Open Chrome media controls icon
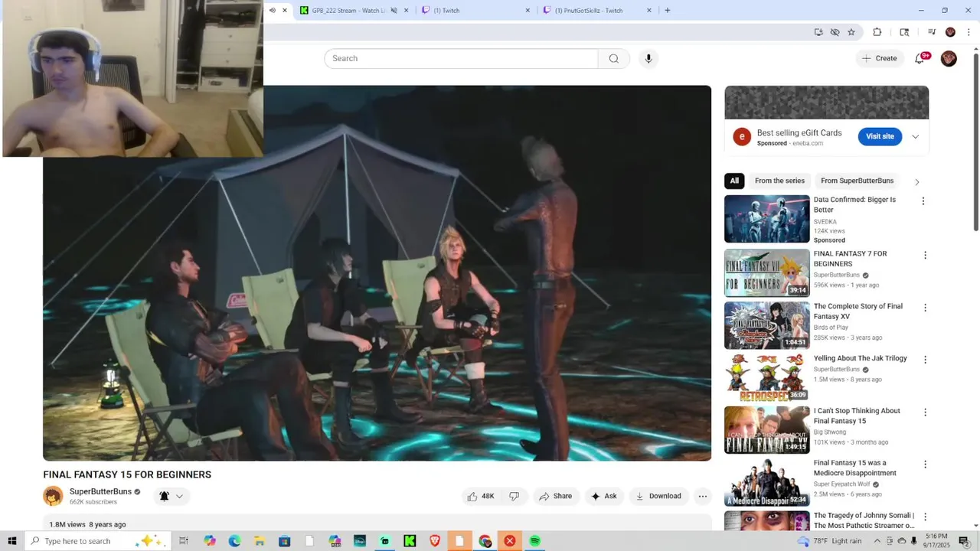 [932, 32]
